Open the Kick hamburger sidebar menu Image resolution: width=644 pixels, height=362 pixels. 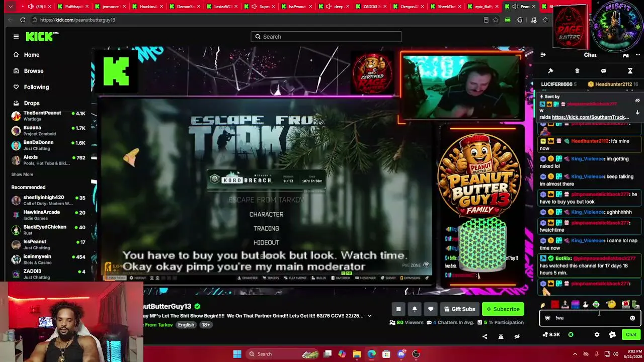click(x=16, y=37)
